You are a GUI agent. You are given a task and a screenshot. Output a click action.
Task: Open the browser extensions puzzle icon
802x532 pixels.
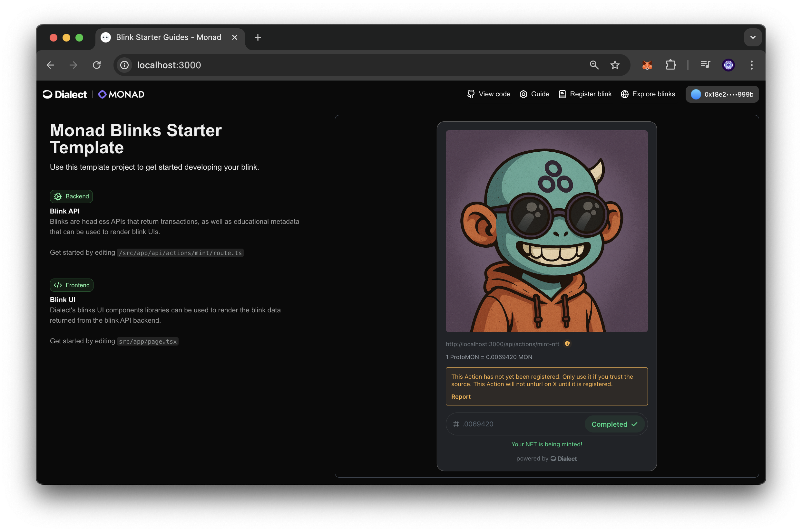670,65
